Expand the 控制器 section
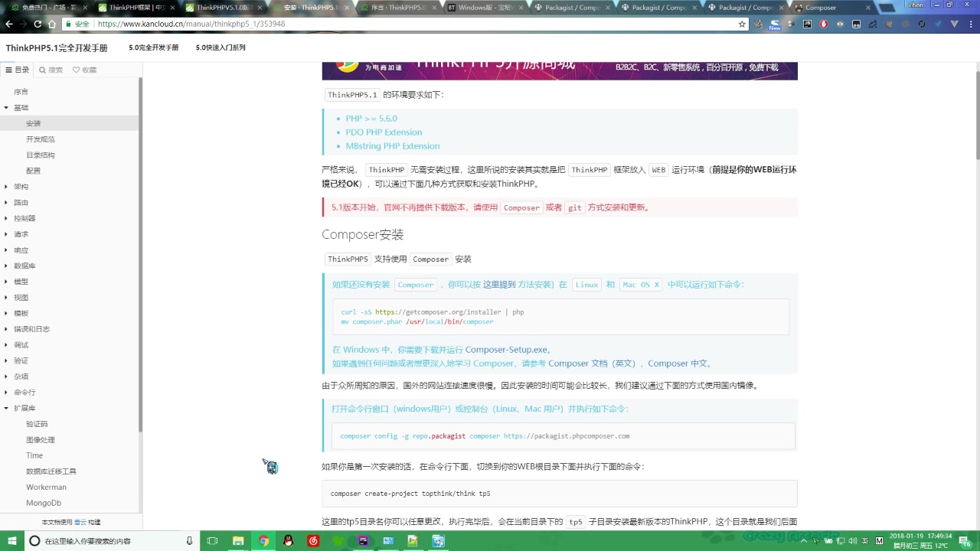The image size is (980, 551). 6,218
